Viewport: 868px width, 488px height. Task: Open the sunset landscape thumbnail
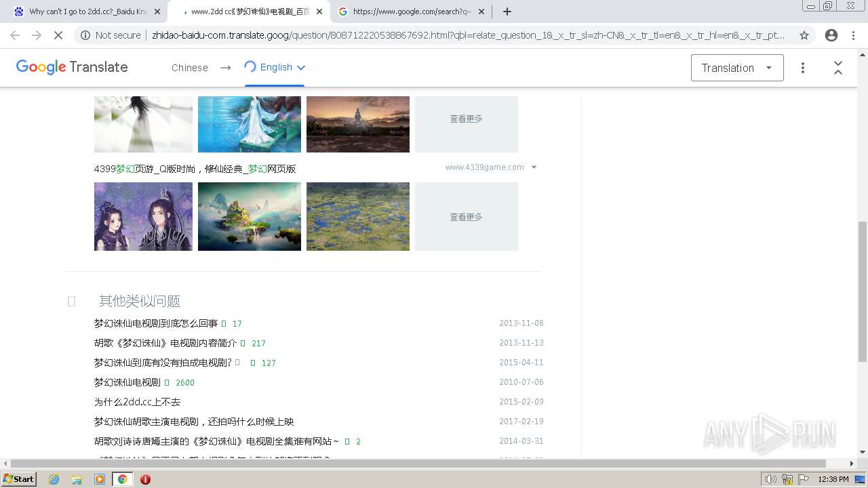(x=358, y=124)
